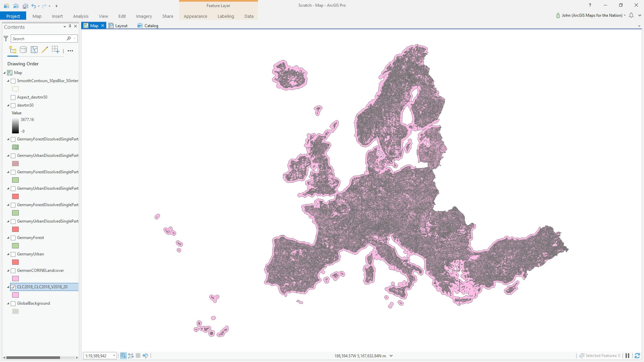The image size is (644, 362).
Task: Switch to List By Data Source view
Action: pyautogui.click(x=23, y=50)
